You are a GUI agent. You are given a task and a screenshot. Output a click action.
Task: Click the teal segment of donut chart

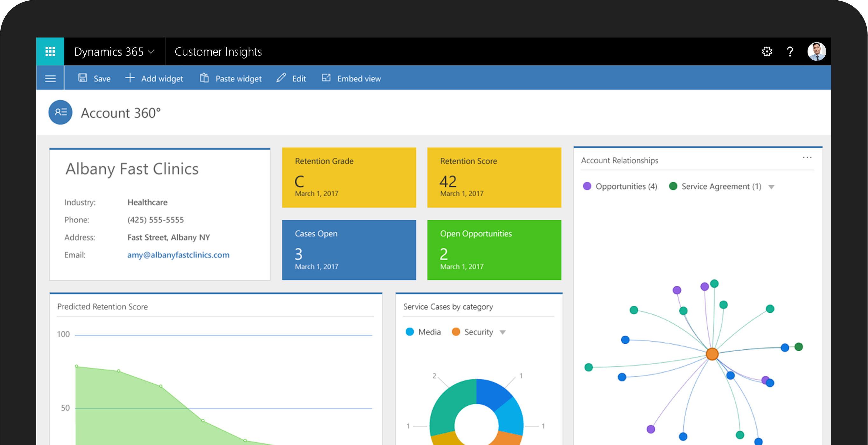coord(449,407)
